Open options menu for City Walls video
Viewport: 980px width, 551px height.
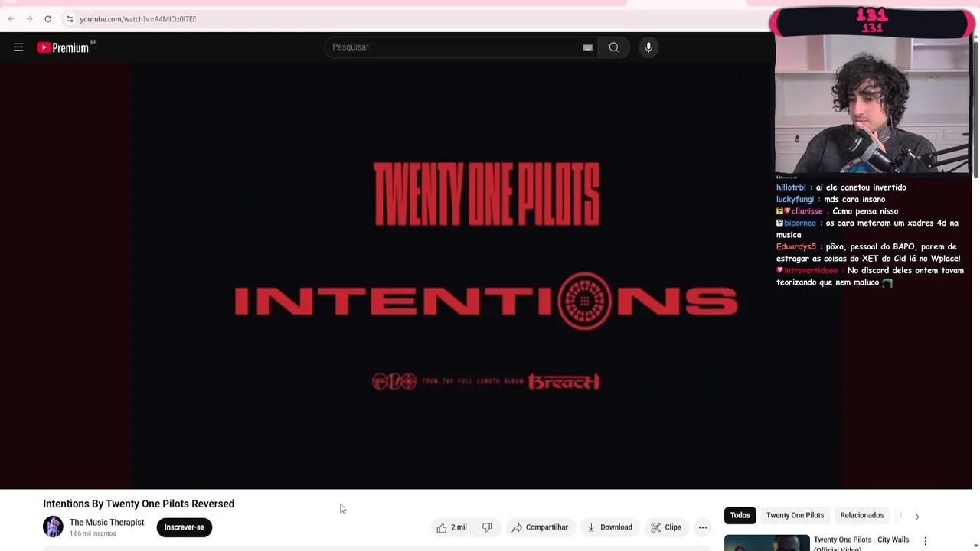click(x=925, y=541)
